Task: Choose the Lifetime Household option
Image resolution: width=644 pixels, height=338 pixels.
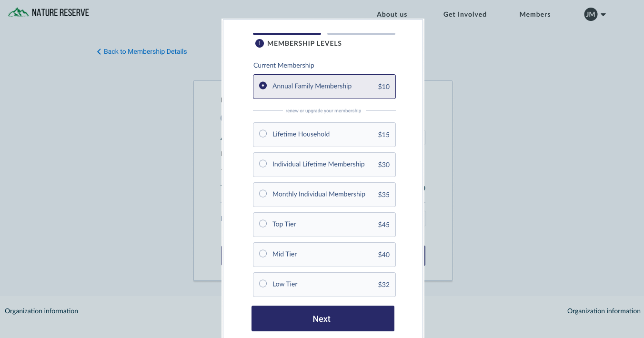Action: tap(324, 135)
